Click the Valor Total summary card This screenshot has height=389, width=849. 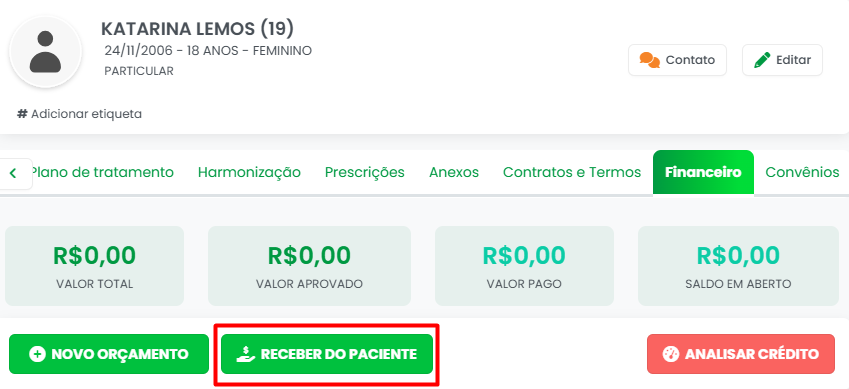(94, 266)
